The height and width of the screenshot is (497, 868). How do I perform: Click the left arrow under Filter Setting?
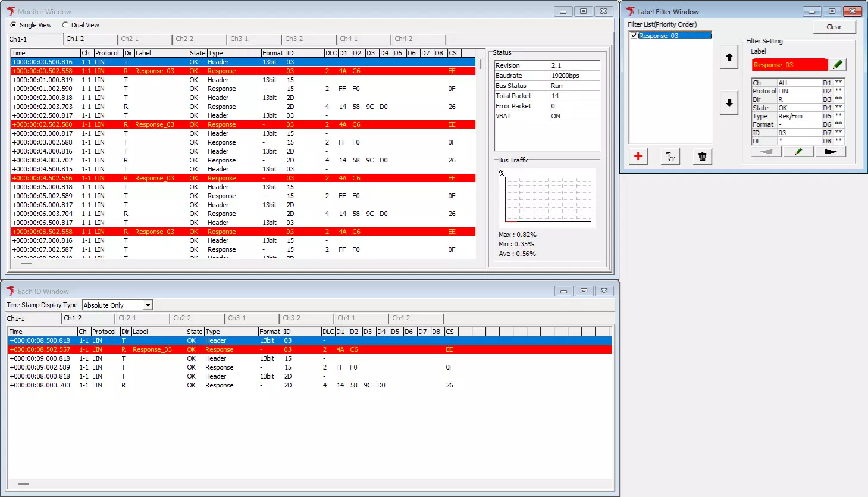point(765,151)
